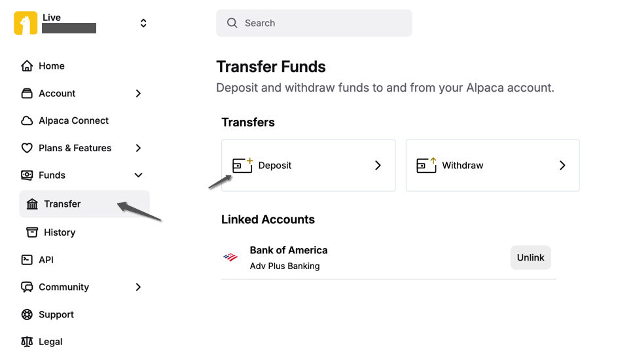Open the Funds menu item
Screen dimensions: 635x364
[52, 175]
